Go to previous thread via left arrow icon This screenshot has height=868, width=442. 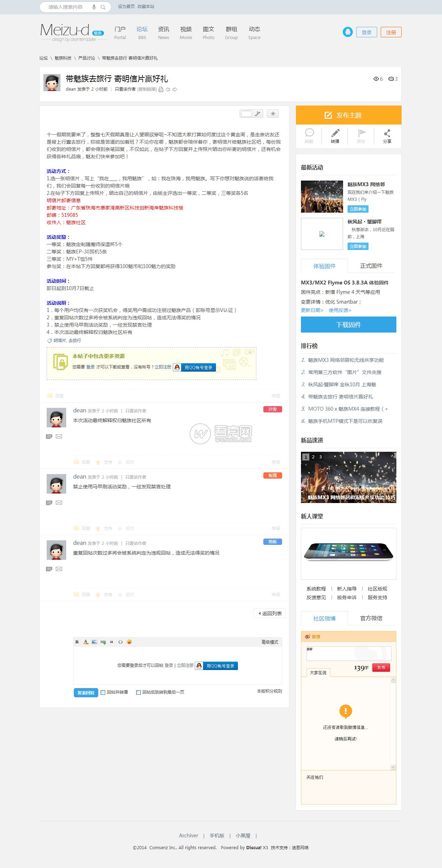[x=168, y=90]
